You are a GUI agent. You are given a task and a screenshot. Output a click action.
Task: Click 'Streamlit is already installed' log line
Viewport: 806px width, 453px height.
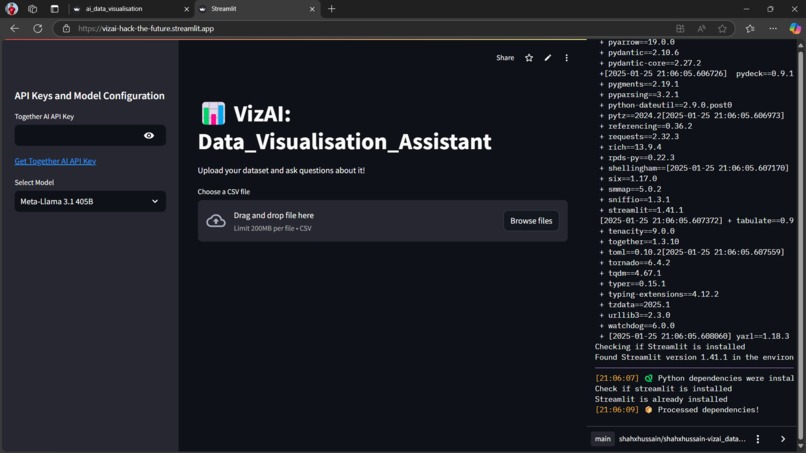661,399
